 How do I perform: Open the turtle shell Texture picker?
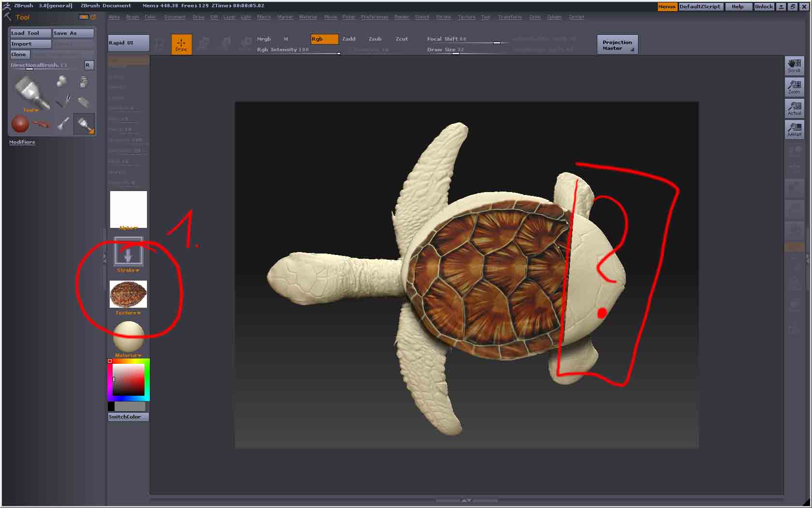tap(128, 294)
